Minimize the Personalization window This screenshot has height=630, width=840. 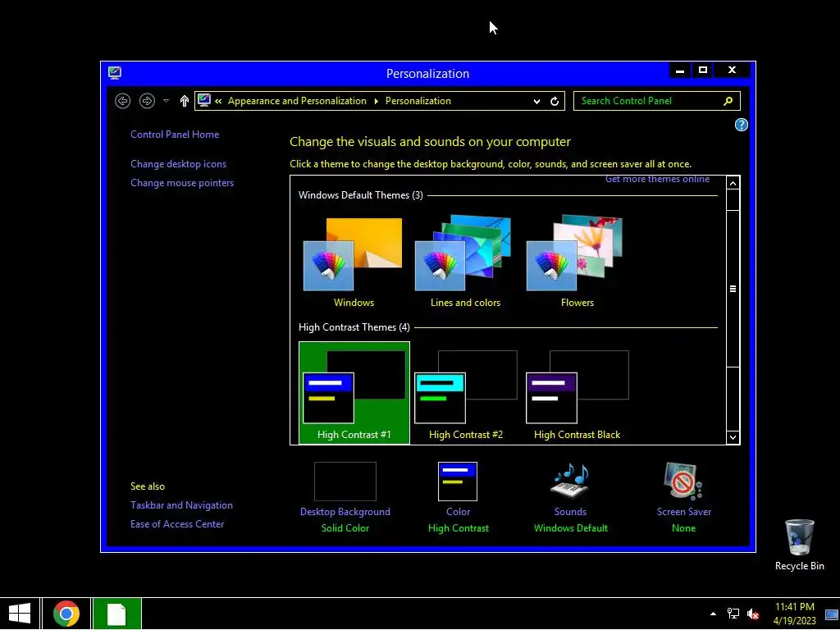click(680, 71)
